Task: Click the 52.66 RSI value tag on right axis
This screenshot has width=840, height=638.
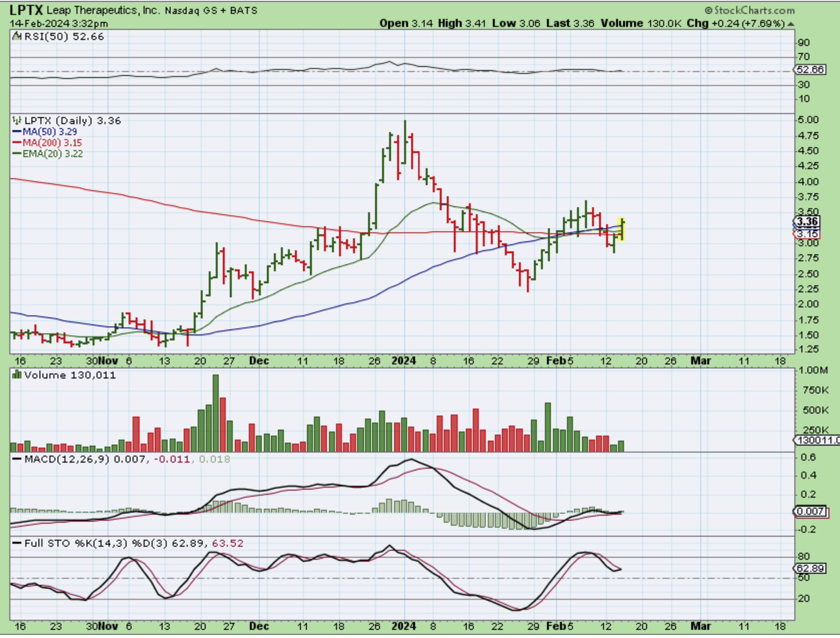Action: click(811, 70)
